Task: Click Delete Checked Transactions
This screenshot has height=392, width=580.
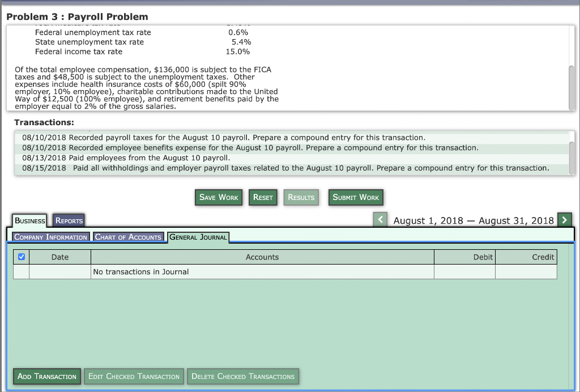Action: click(242, 376)
